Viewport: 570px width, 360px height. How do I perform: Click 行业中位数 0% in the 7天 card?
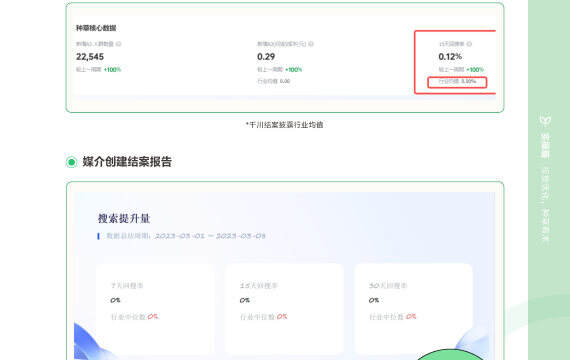click(x=135, y=317)
